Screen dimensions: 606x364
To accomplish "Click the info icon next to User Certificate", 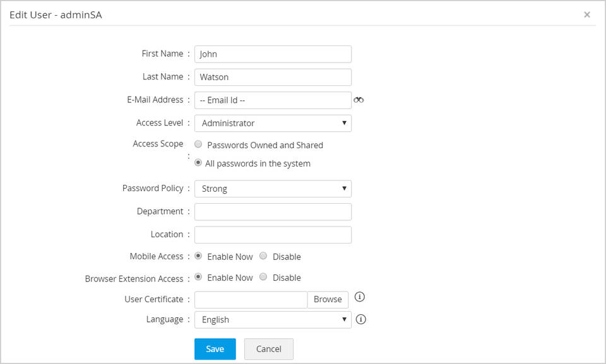I will [x=359, y=296].
